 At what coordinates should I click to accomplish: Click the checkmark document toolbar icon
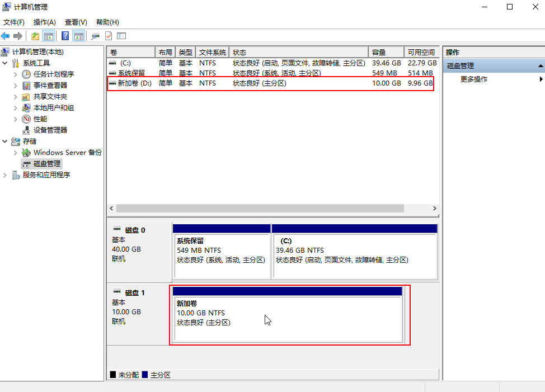point(109,36)
